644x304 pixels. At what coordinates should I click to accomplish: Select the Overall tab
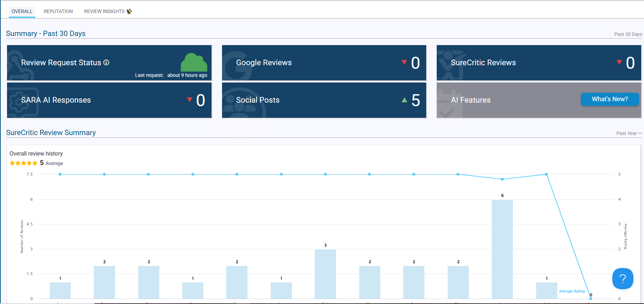coord(22,11)
